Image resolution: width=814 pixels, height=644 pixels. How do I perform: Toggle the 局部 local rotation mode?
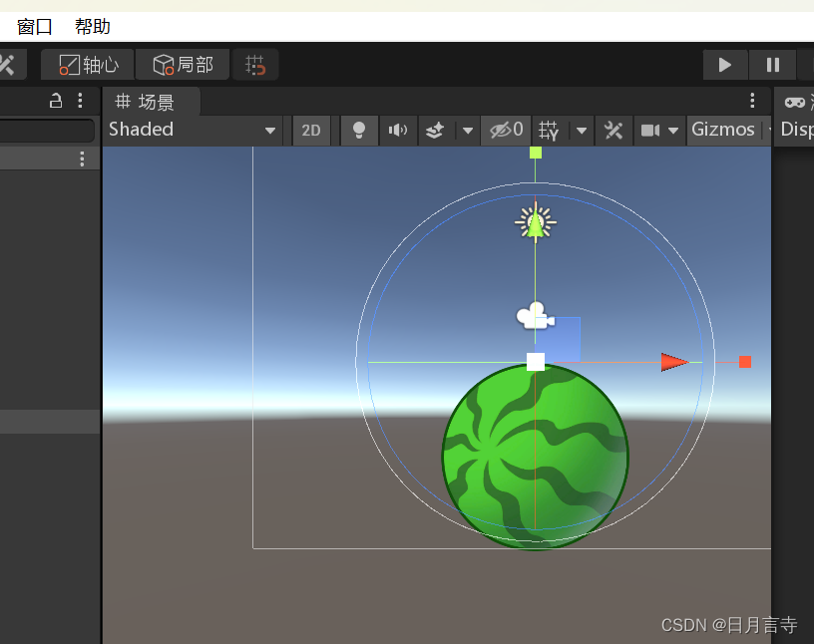[x=182, y=64]
